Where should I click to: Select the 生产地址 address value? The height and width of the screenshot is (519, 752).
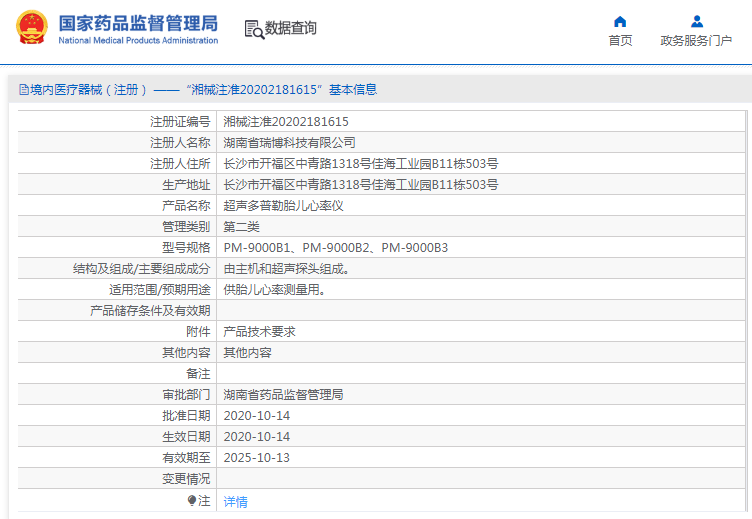pyautogui.click(x=361, y=185)
